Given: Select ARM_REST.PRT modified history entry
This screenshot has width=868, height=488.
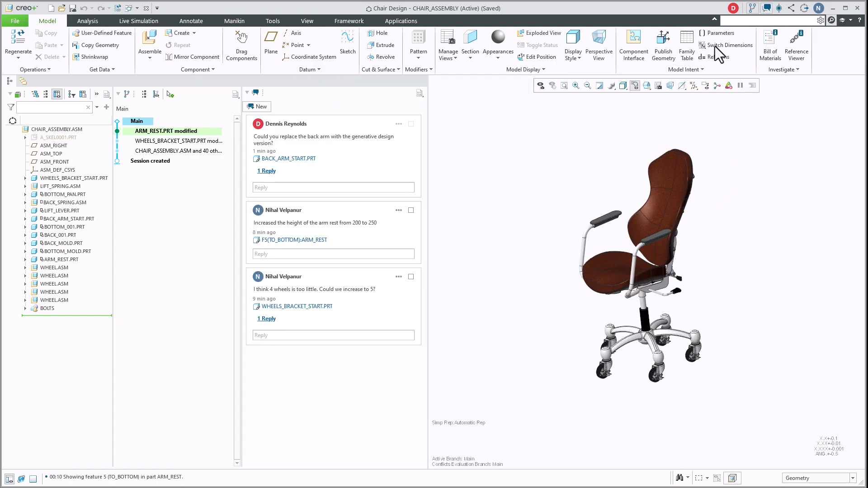Looking at the screenshot, I should tap(172, 131).
